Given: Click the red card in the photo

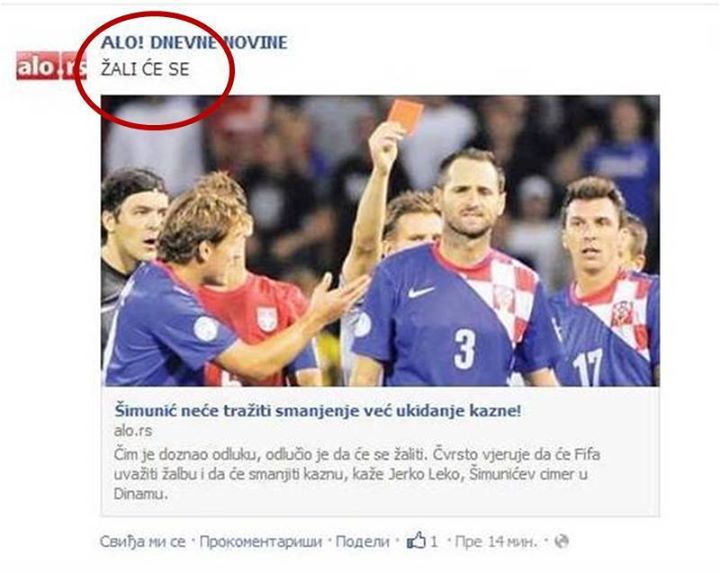Looking at the screenshot, I should coord(405,116).
